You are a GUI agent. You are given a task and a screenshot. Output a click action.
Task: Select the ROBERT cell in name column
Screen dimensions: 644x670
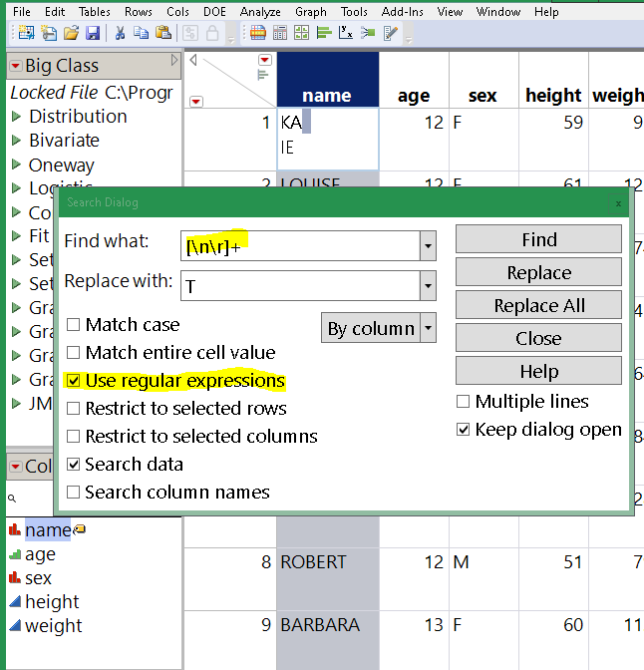click(x=328, y=579)
